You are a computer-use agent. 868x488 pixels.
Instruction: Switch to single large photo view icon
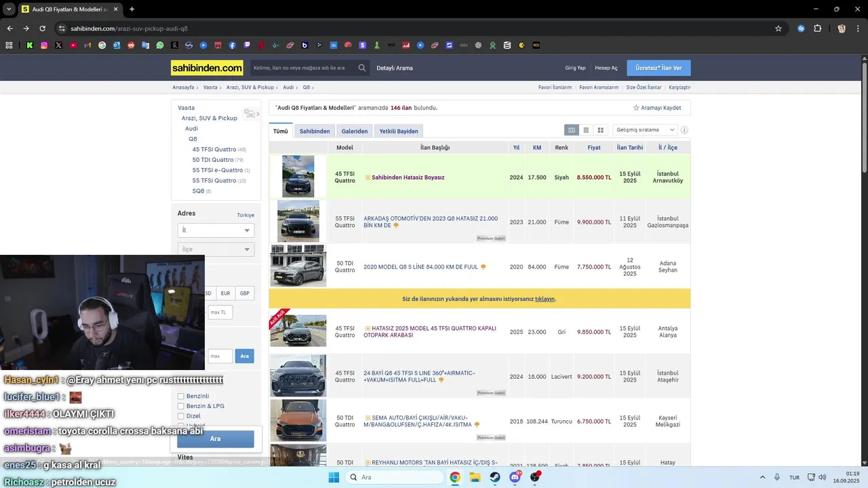586,130
